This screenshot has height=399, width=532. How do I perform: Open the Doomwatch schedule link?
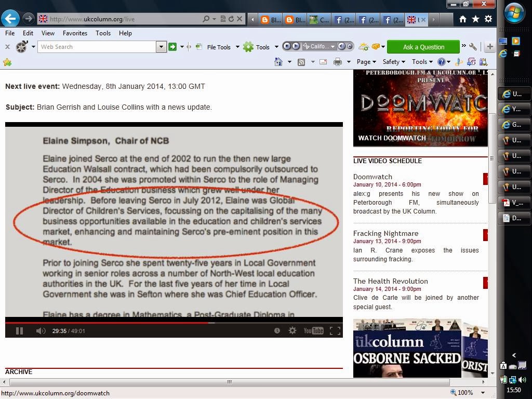[373, 177]
